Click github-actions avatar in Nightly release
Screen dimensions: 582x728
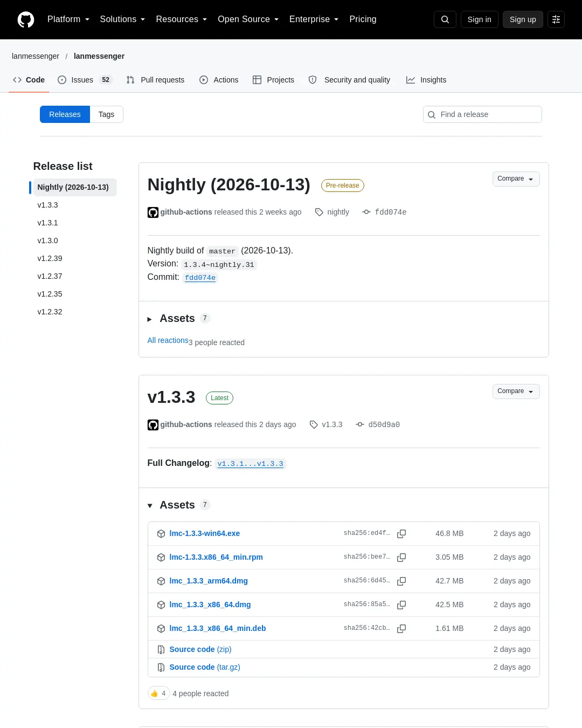click(x=153, y=212)
